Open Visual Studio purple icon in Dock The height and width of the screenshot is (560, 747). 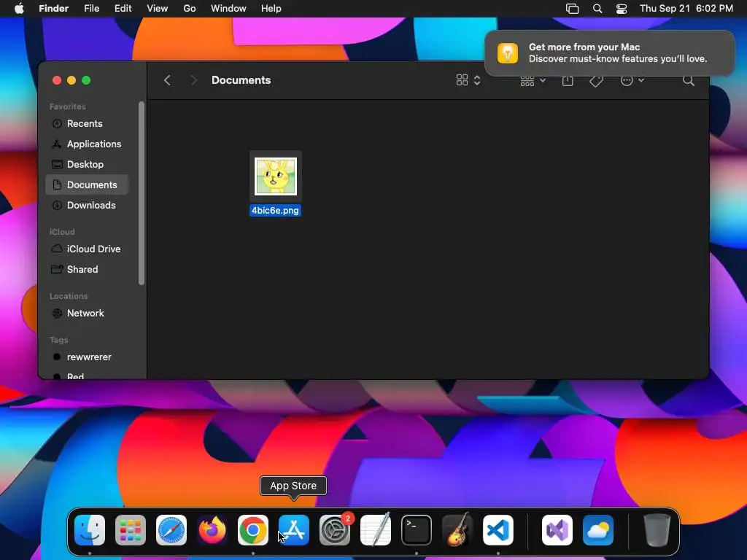[x=557, y=530]
